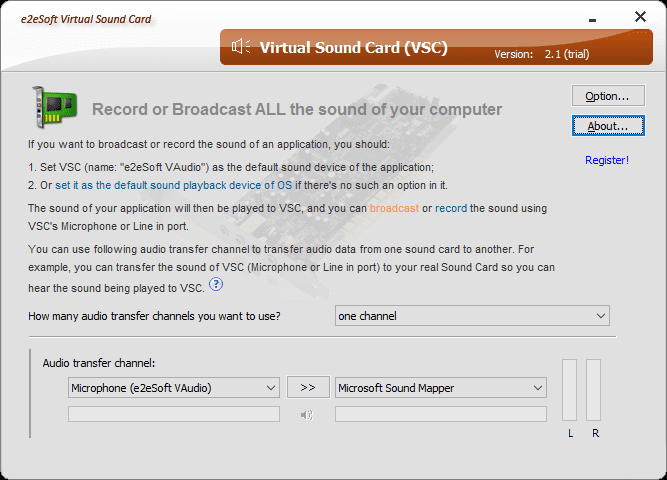The width and height of the screenshot is (667, 480).
Task: Click the L channel level meter
Action: [570, 393]
